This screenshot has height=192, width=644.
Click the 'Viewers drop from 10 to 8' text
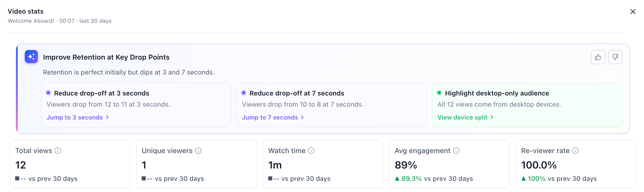pos(303,105)
